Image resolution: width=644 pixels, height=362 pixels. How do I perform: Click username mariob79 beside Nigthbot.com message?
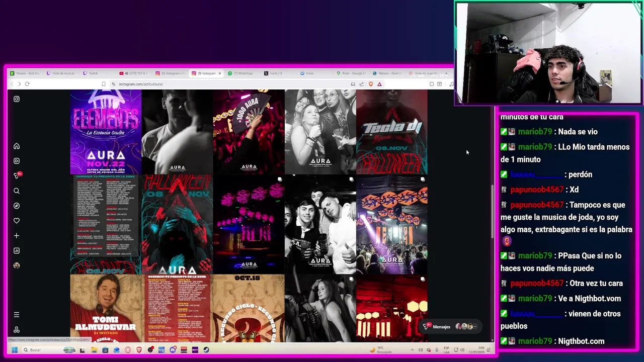point(536,341)
